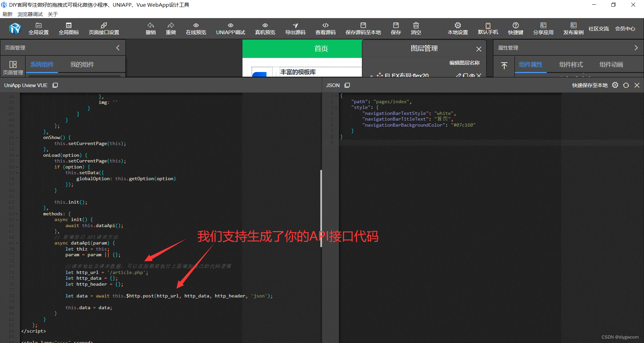Click 导出源码 export source
This screenshot has height=343, width=644.
295,28
